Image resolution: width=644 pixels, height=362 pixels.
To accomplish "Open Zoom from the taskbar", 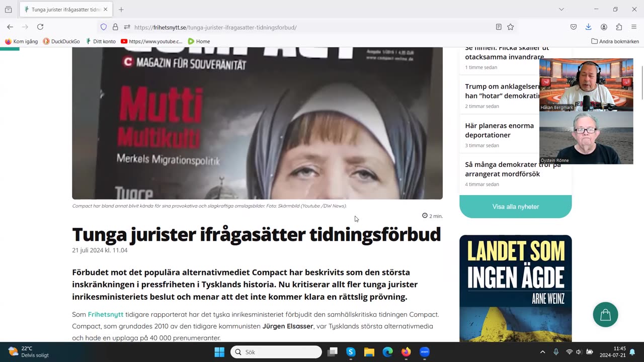I will 424,352.
